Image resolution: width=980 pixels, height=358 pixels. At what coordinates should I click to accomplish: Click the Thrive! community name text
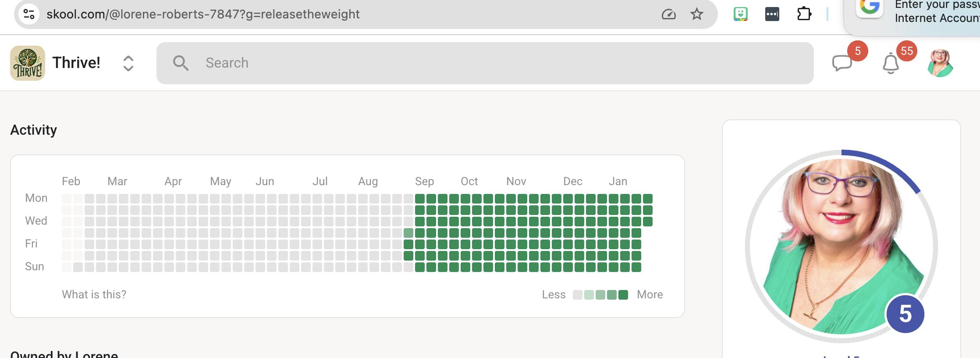point(76,63)
